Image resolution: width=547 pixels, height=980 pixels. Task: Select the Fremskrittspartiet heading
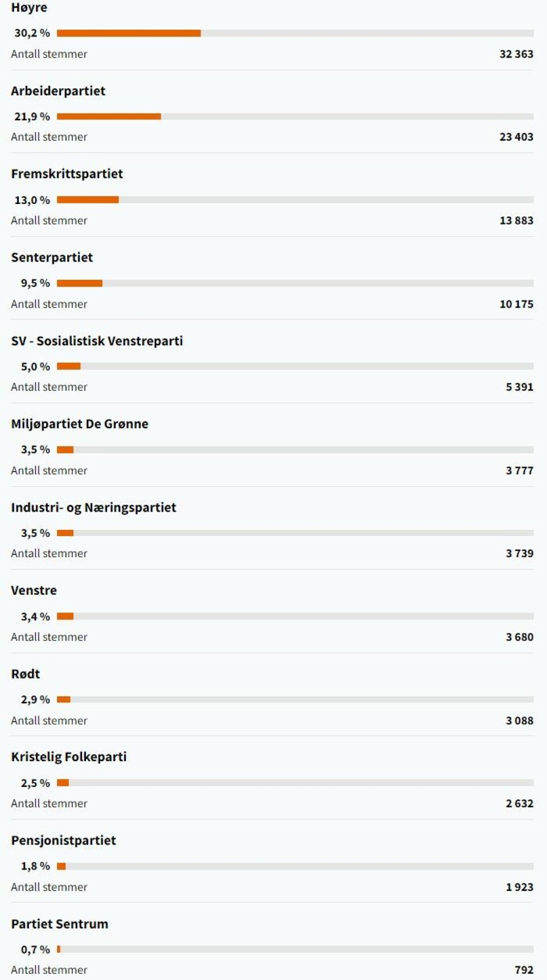coord(67,174)
